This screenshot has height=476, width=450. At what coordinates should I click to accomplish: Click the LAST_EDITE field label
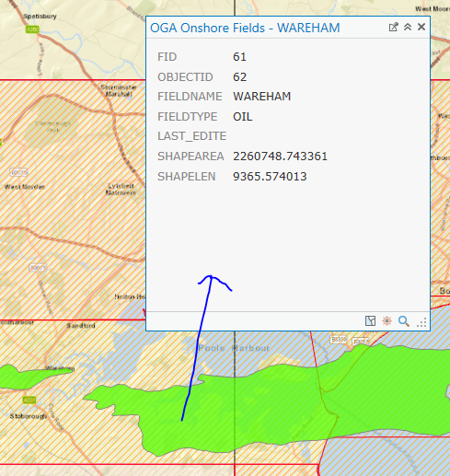[x=192, y=136]
